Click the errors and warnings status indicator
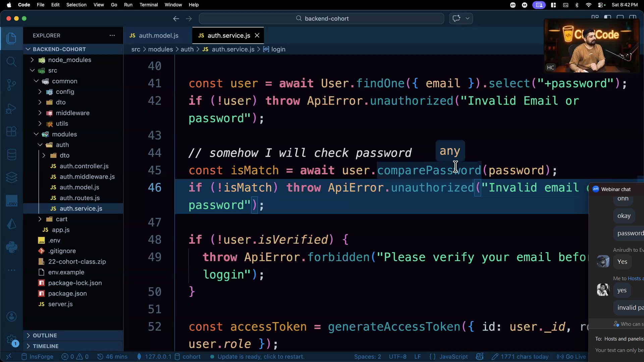Image resolution: width=644 pixels, height=362 pixels. coord(75,357)
